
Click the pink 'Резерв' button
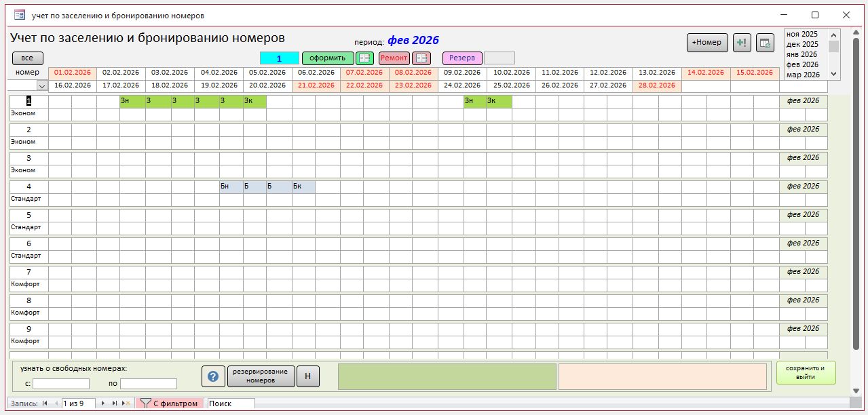coord(462,58)
